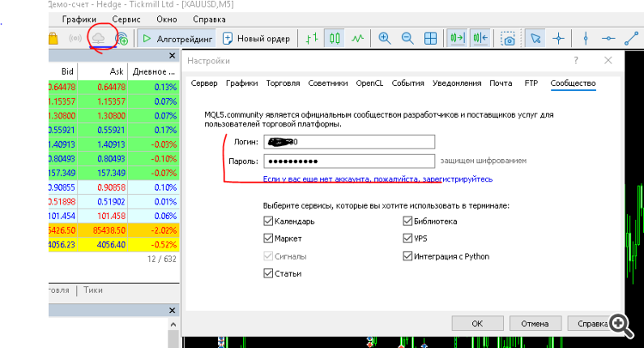The image size is (644, 348).
Task: Close the lower panel below Market Watch
Action: (172, 310)
